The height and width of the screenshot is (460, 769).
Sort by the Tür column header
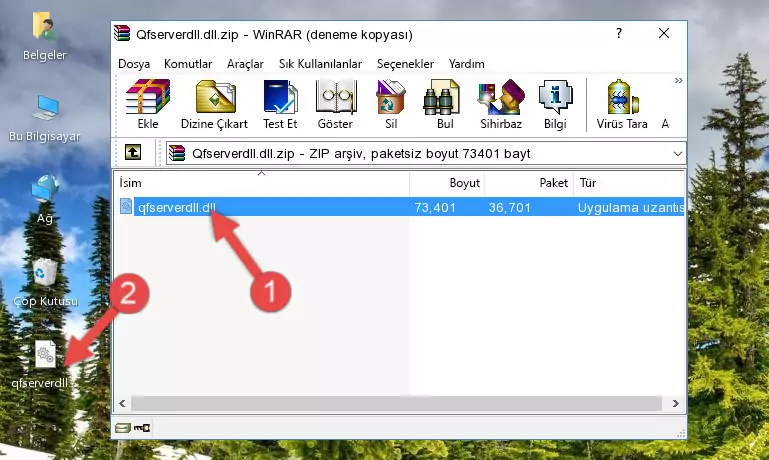pyautogui.click(x=629, y=182)
